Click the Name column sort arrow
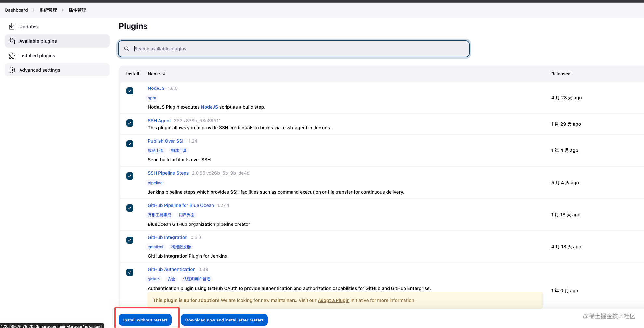Image resolution: width=644 pixels, height=328 pixels. [x=164, y=74]
